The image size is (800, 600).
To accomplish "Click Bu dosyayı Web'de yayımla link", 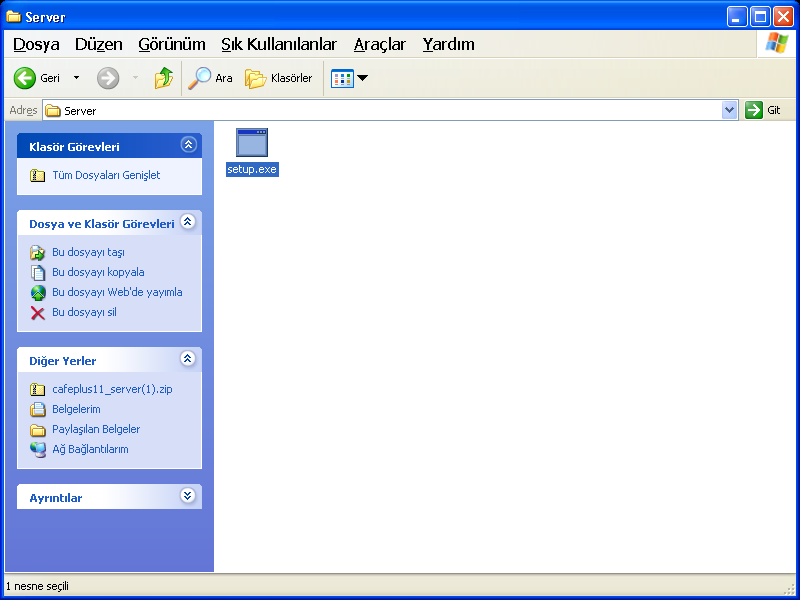I will 117,292.
